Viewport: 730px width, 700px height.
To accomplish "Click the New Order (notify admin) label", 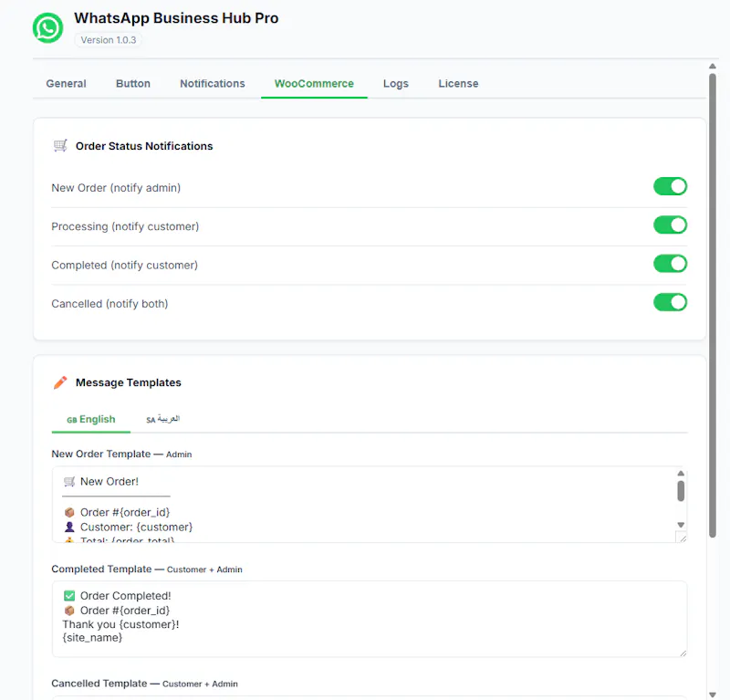I will click(116, 188).
